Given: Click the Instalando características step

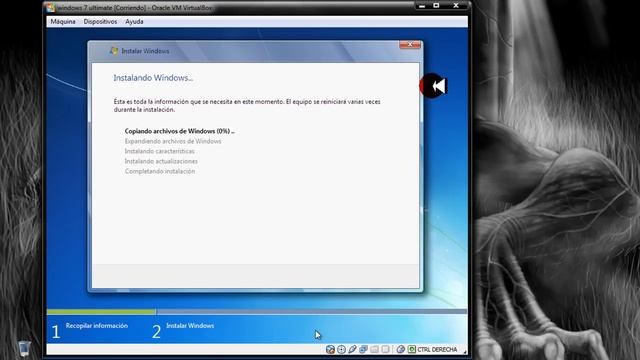Looking at the screenshot, I should 160,151.
